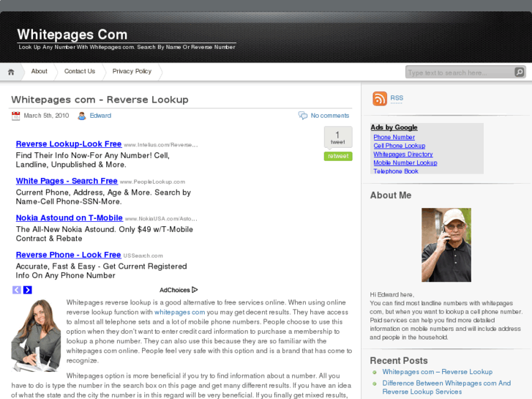Click the www.PeopleLookup.com ad URL text

152,182
